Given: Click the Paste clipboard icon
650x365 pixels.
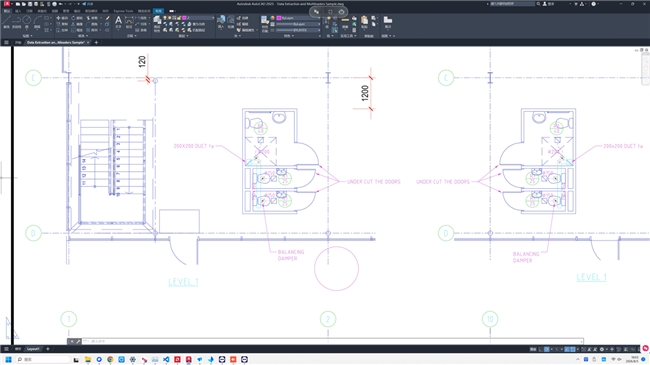Looking at the screenshot, I should [x=364, y=21].
